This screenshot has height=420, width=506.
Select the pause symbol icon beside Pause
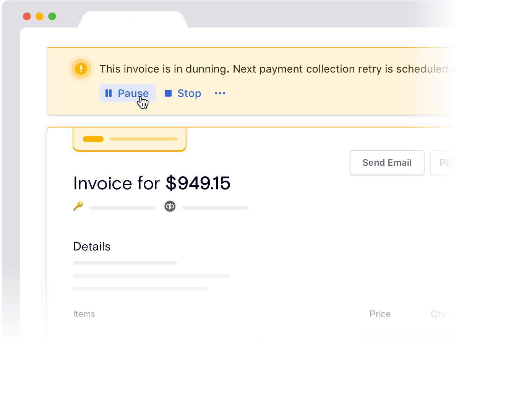pos(109,93)
